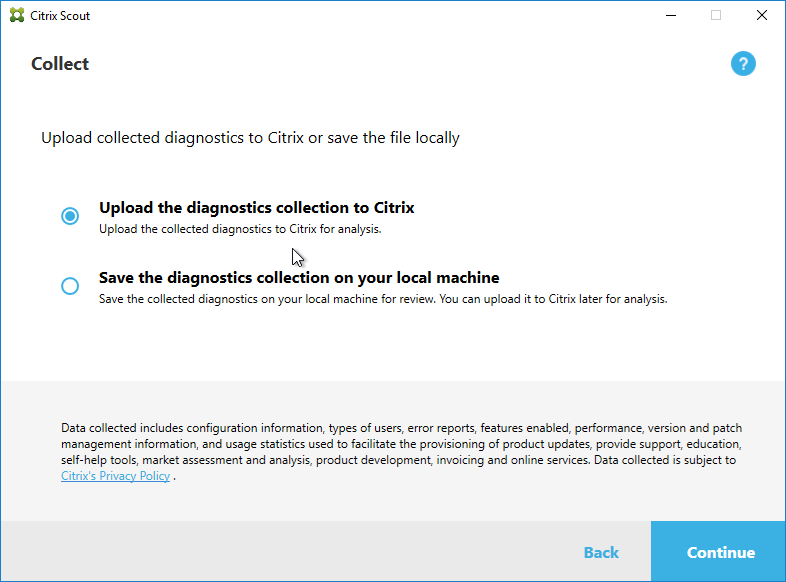Select the Save on local machine radio button
Viewport: 786px width, 582px height.
coord(70,286)
